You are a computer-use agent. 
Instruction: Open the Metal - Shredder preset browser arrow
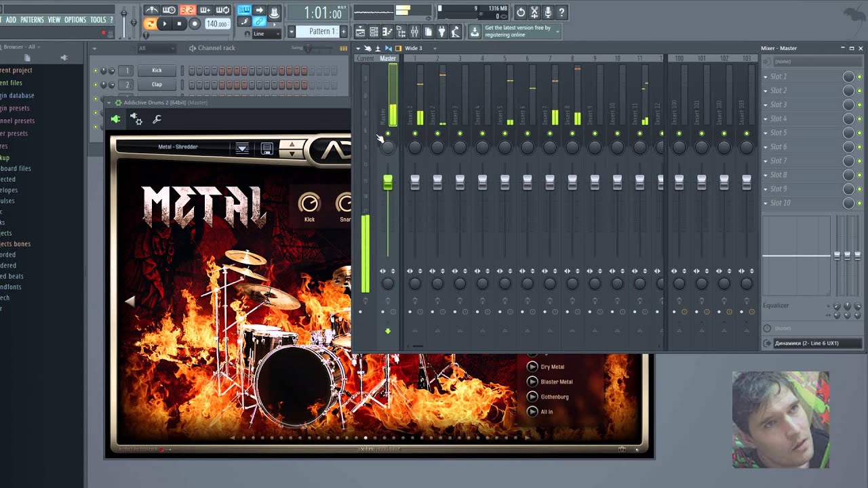[242, 148]
